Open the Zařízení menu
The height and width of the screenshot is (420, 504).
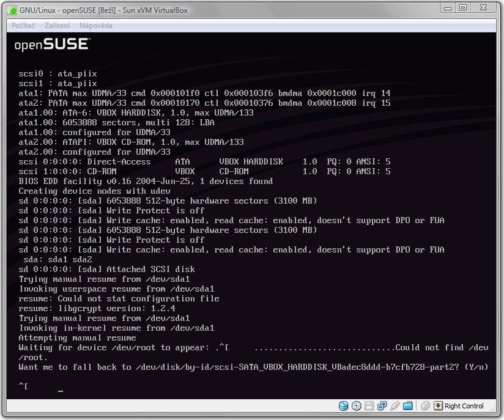tap(57, 26)
